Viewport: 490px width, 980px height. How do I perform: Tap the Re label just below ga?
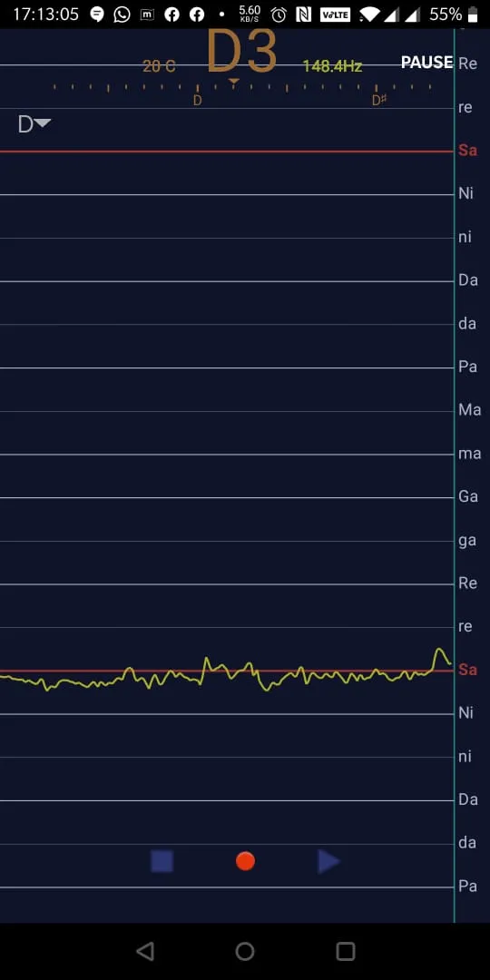pyautogui.click(x=467, y=583)
